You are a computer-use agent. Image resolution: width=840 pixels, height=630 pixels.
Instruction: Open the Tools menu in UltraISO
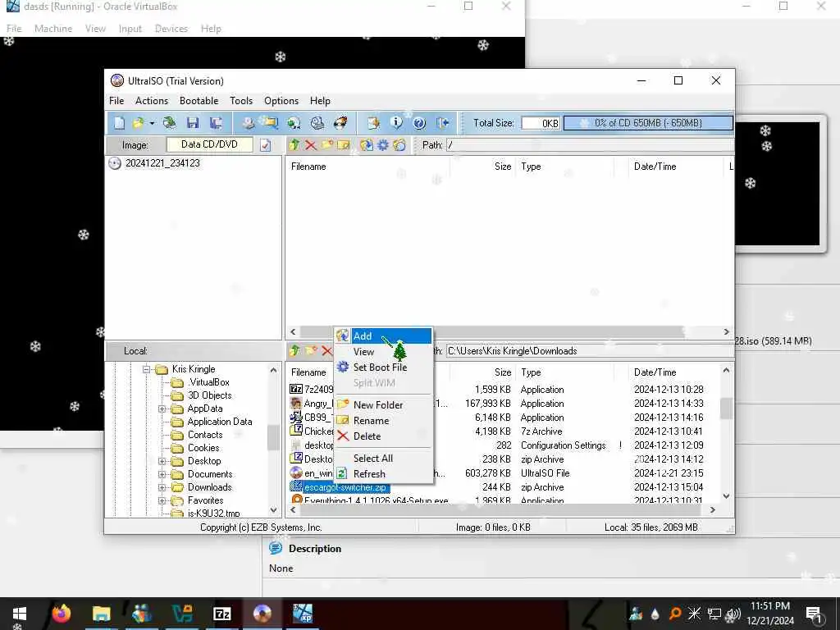tap(241, 101)
